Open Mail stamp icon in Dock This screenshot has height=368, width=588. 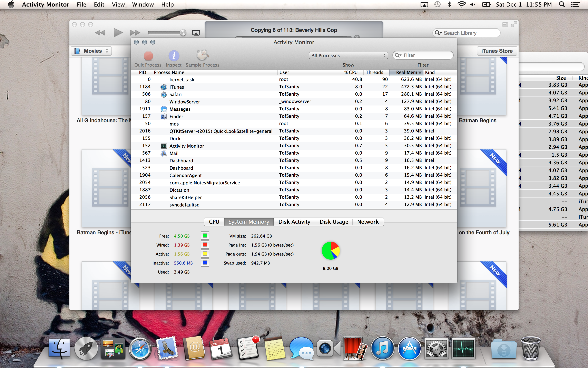[x=167, y=348]
